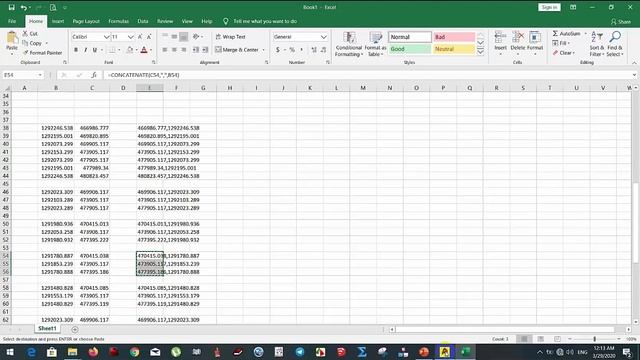
Task: Toggle Align Right
Action: (x=184, y=50)
